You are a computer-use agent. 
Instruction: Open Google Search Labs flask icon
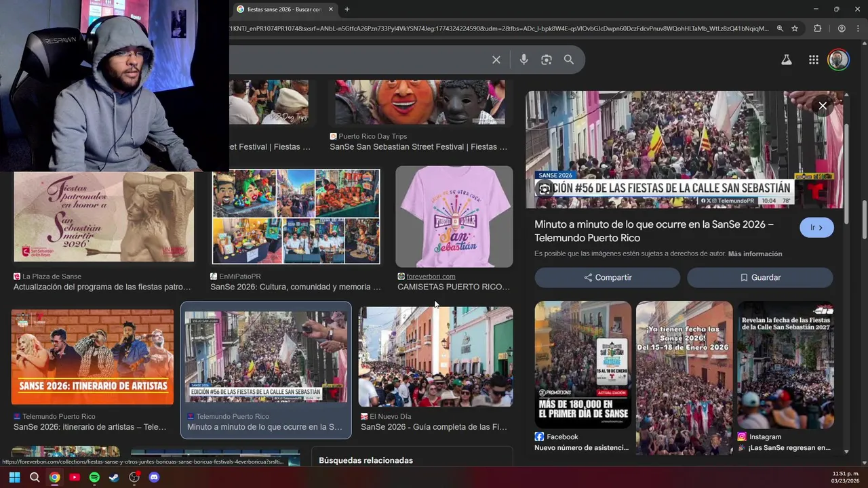click(787, 60)
